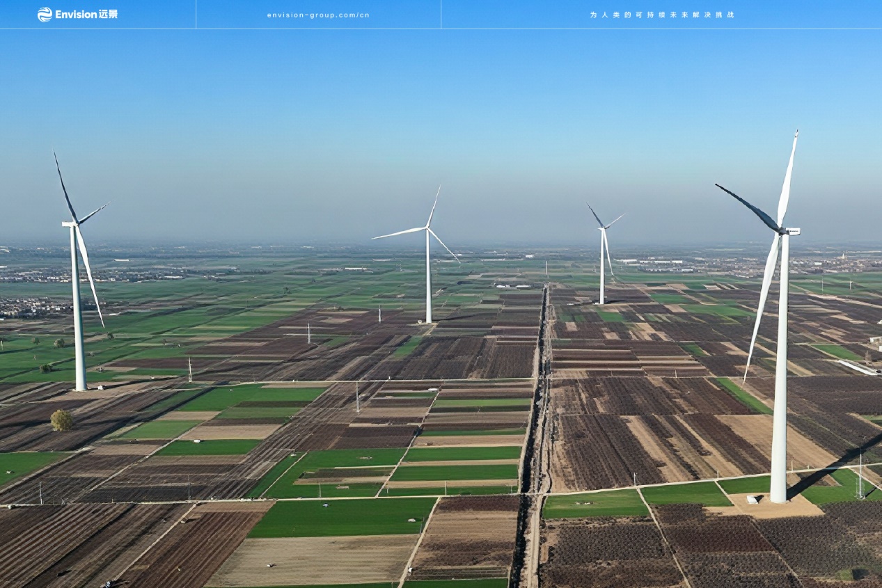
Task: Click the slogan 为人类的可持续未来解决挑战
Action: tap(661, 15)
